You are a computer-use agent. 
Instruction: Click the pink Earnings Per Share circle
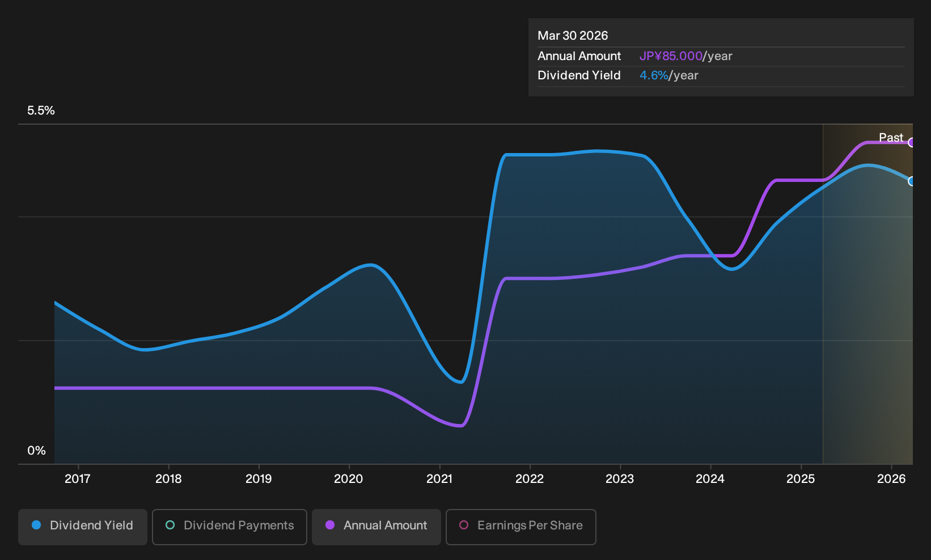[464, 525]
